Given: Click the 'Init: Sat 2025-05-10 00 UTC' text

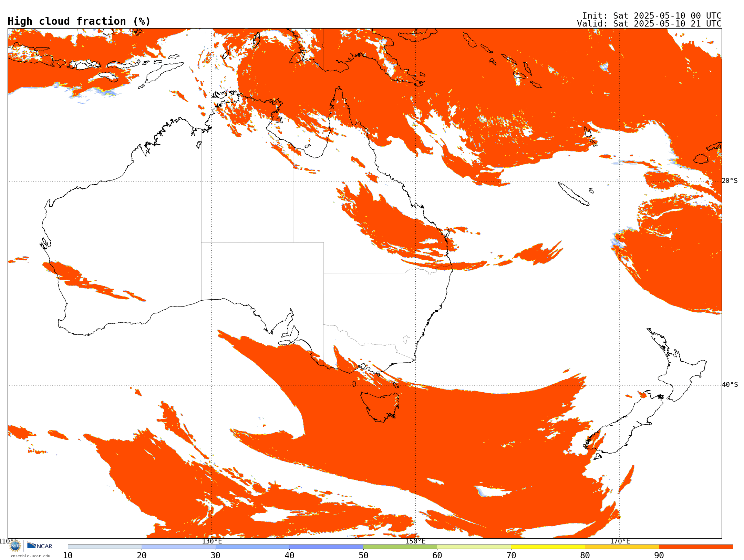Looking at the screenshot, I should coord(651,16).
